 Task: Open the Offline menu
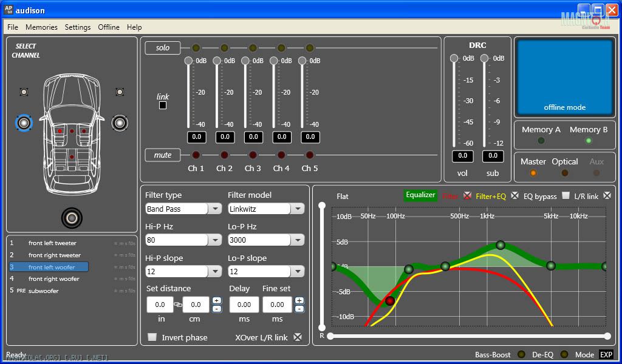tap(109, 27)
